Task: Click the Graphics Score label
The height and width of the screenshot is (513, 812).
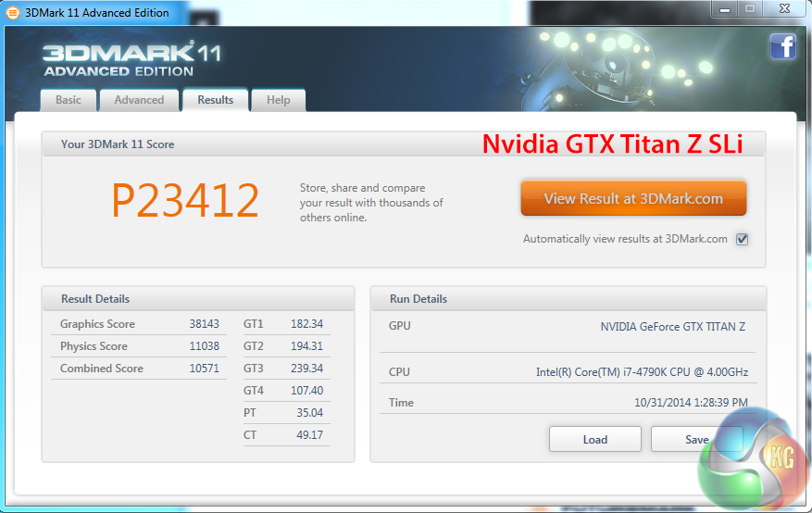Action: (97, 324)
